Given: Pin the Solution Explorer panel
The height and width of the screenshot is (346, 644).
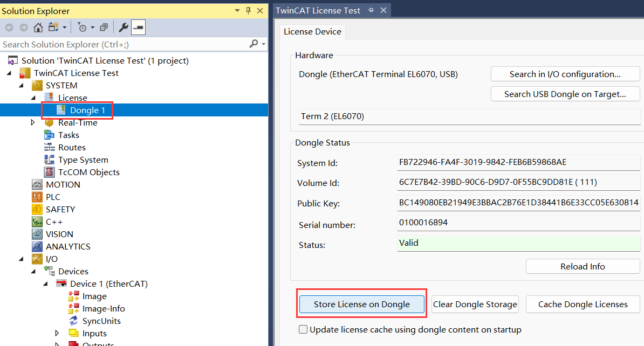Looking at the screenshot, I should click(x=248, y=11).
